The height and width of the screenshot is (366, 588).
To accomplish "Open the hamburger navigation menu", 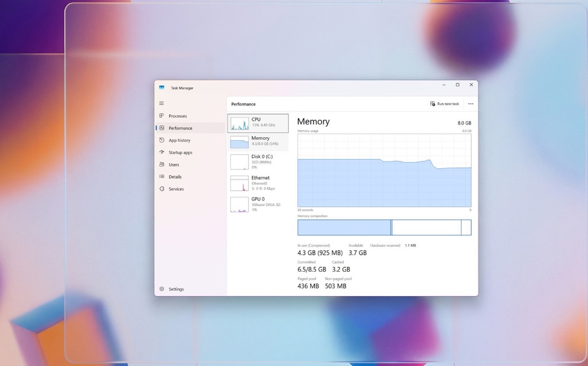I will point(161,103).
